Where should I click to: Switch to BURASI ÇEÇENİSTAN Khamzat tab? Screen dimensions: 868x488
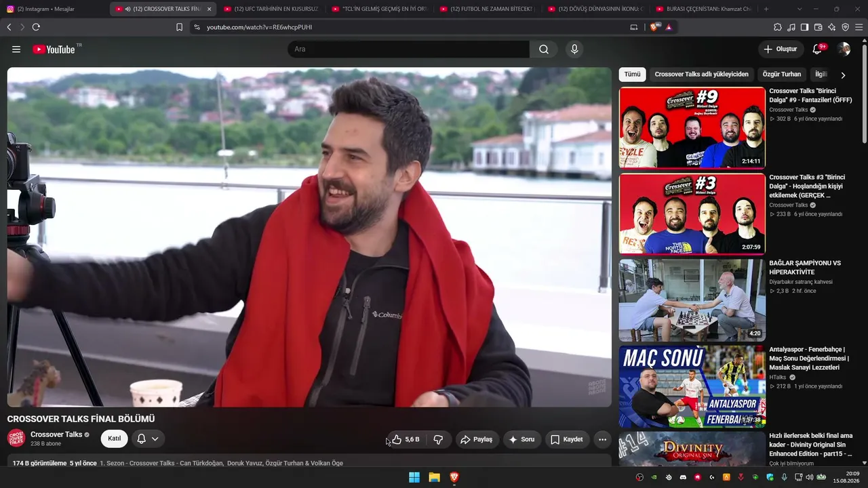[x=703, y=9]
